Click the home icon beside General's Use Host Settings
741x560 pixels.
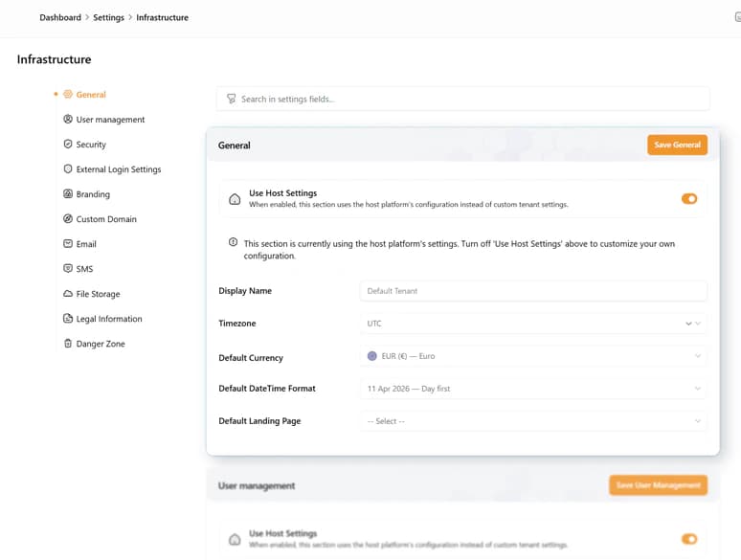pyautogui.click(x=235, y=199)
